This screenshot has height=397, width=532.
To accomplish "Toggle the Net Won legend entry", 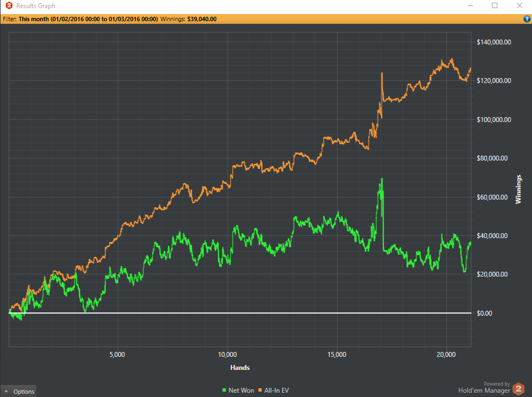I will tap(238, 390).
